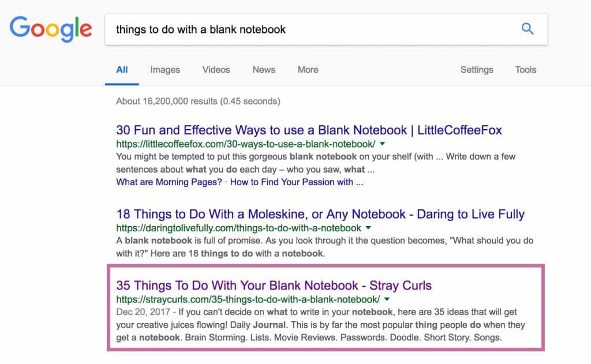Focus the search box with blank notebook query
This screenshot has height=364, width=591.
pos(326,29)
